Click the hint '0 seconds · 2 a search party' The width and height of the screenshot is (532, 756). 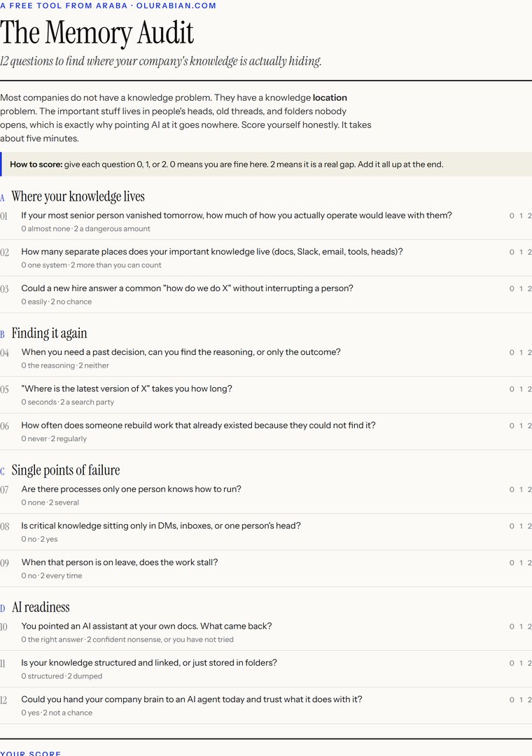click(x=67, y=402)
